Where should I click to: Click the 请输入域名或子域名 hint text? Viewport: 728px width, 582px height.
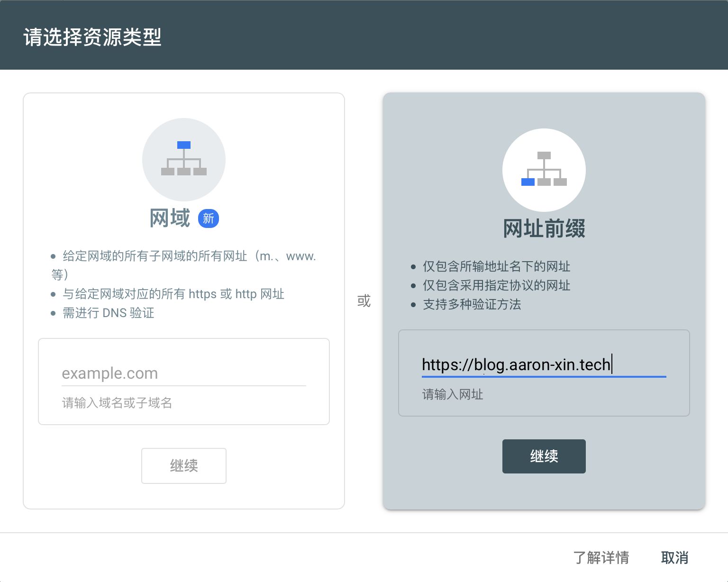point(117,403)
